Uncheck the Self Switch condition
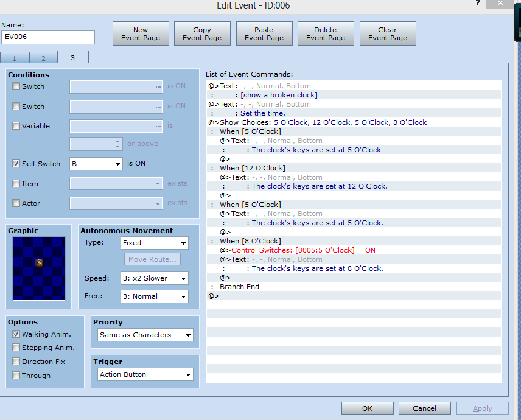The width and height of the screenshot is (521, 420). coord(16,164)
